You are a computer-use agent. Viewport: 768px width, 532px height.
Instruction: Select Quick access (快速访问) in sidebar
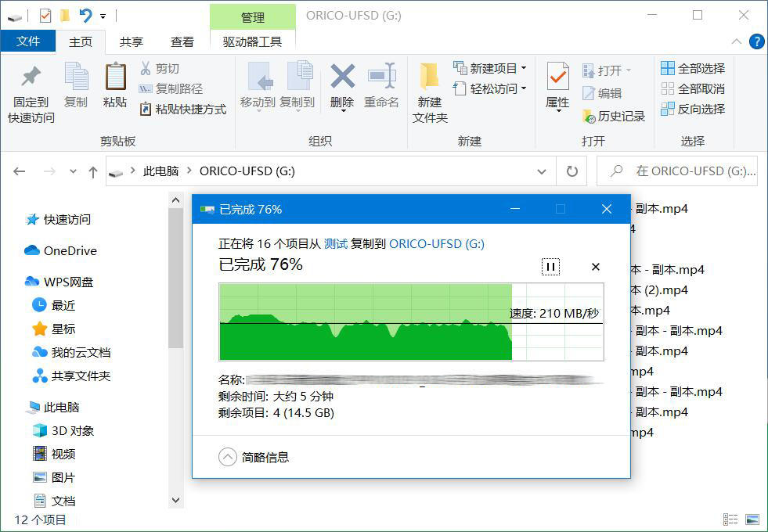[x=58, y=219]
